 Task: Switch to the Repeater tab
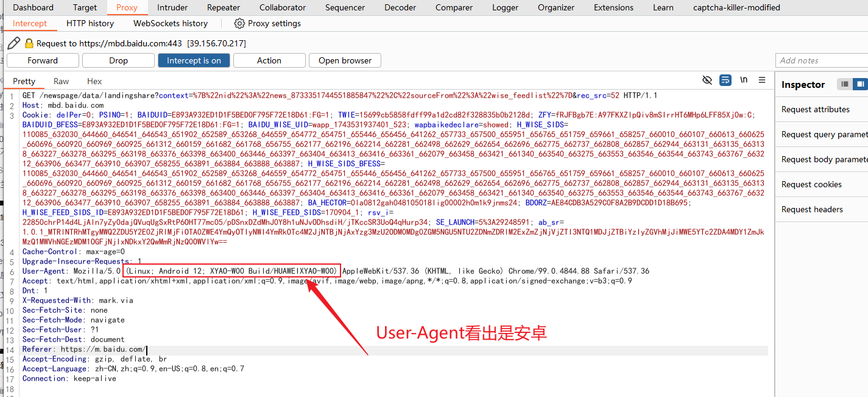click(x=224, y=7)
